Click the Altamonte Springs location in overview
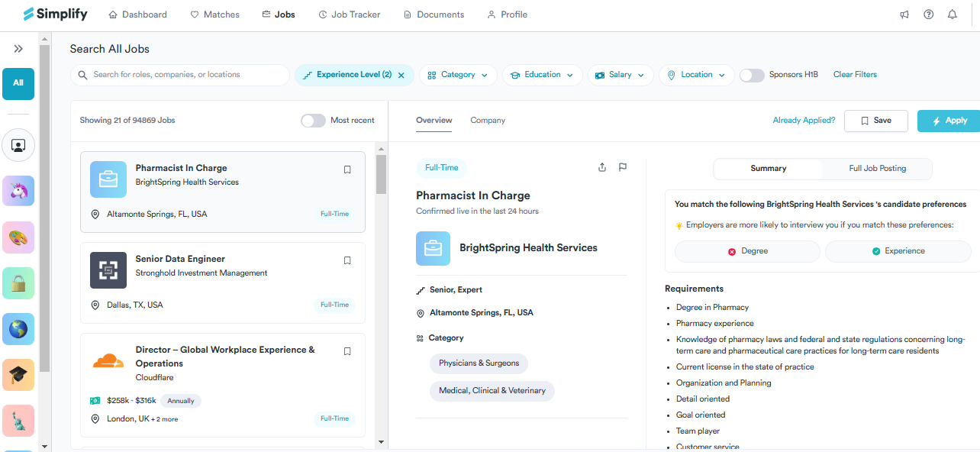The image size is (980, 452). point(482,313)
